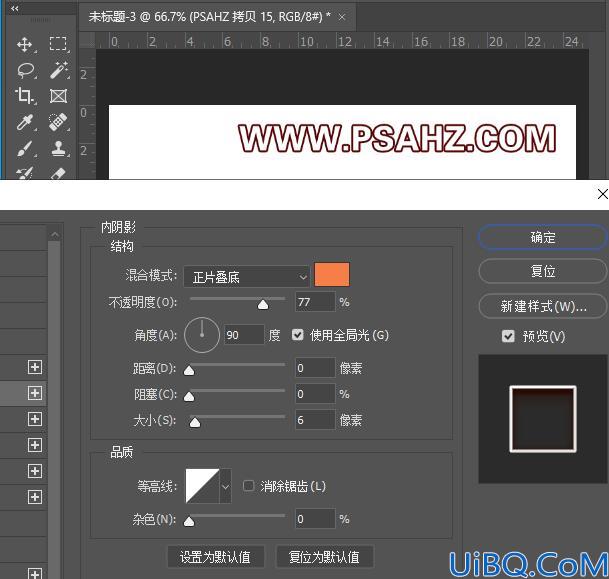Click the WWW.PSAHZ.COM text on canvas

click(x=397, y=138)
